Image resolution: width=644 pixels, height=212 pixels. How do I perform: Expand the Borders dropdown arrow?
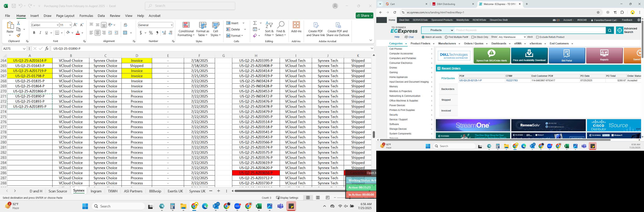[x=62, y=33]
